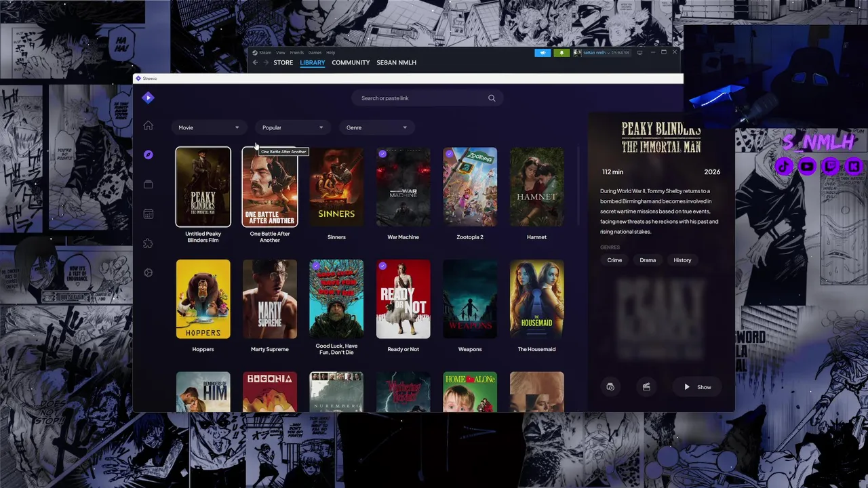Switch to Steam's COMMUNITY tab
868x488 pixels.
351,62
